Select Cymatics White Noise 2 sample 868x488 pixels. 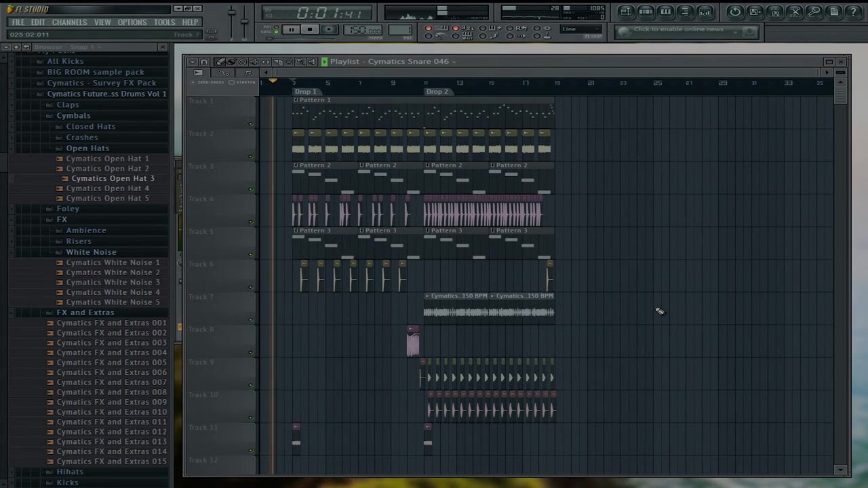[113, 272]
